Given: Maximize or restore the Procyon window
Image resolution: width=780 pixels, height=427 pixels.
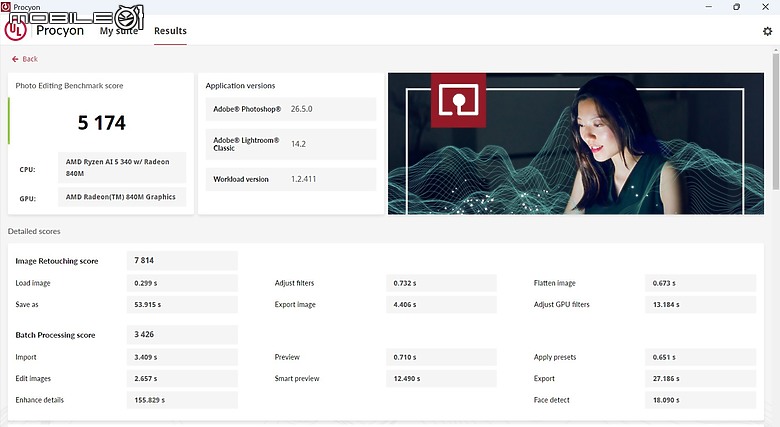Looking at the screenshot, I should click(737, 7).
